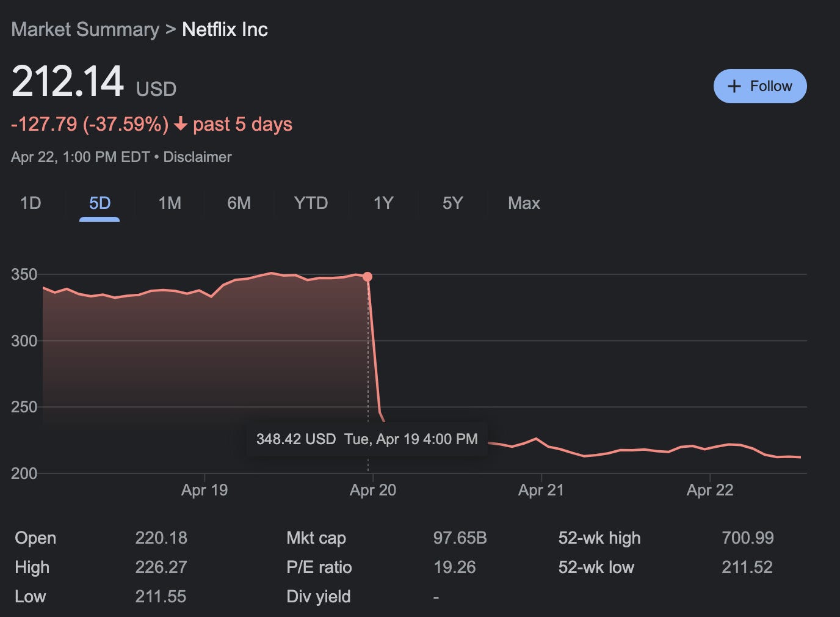Click the 200 y-axis label
The width and height of the screenshot is (840, 617).
tap(24, 473)
